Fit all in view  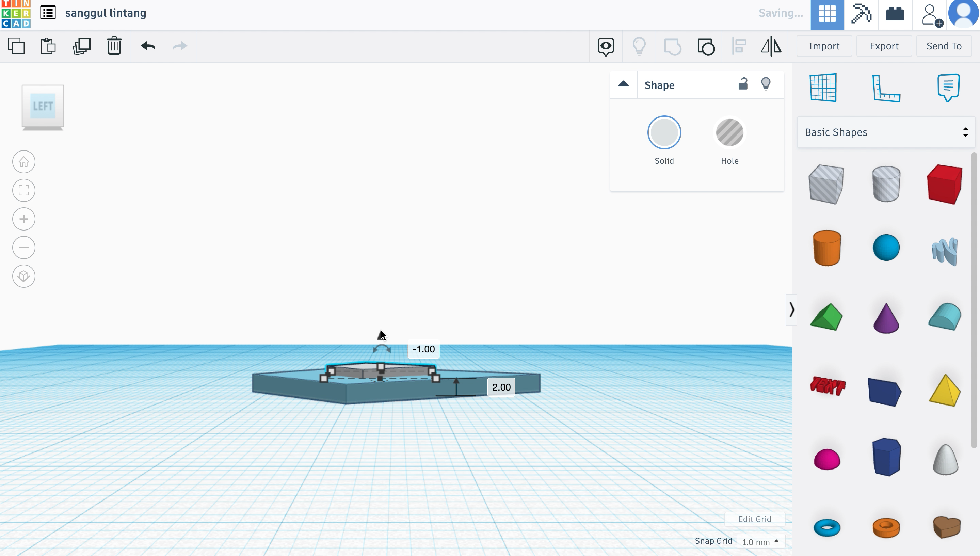click(24, 191)
